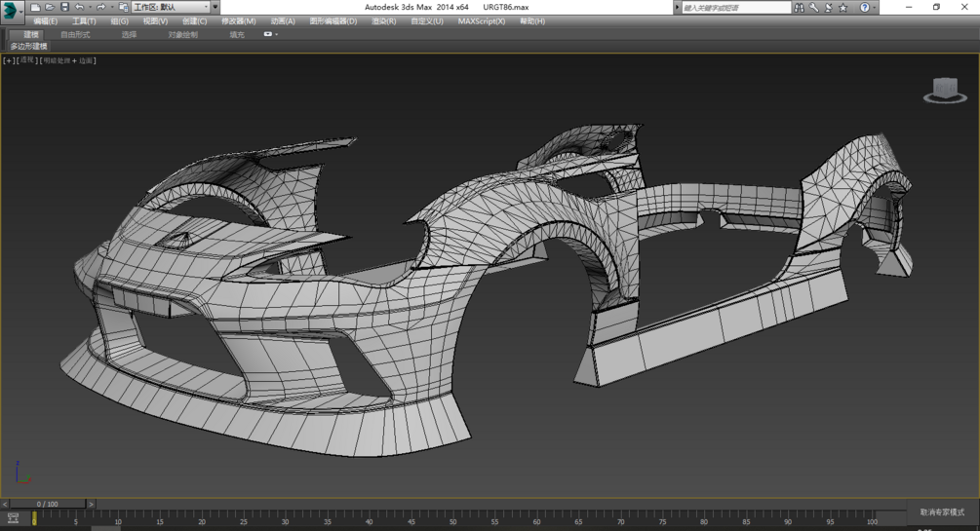Toggle the viewport [+] general menu label
Screen dimensions: 980x531
pos(9,60)
